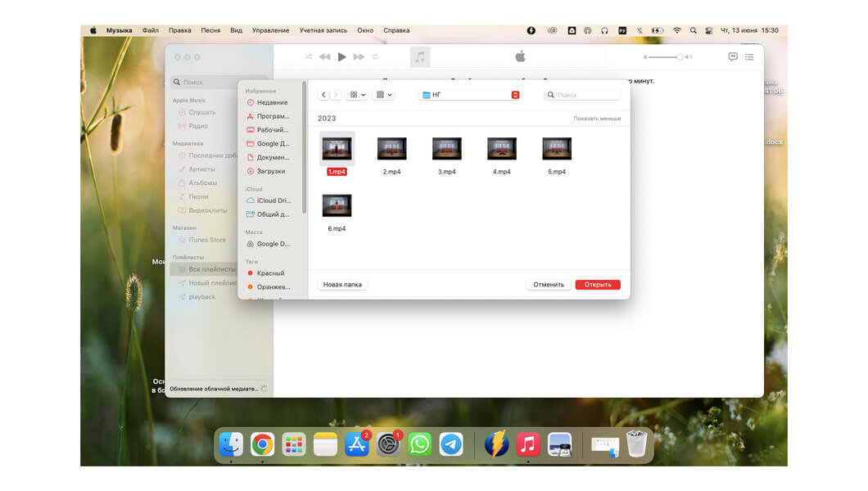Skip to the next track in Music
This screenshot has height=491, width=868.
click(x=359, y=57)
